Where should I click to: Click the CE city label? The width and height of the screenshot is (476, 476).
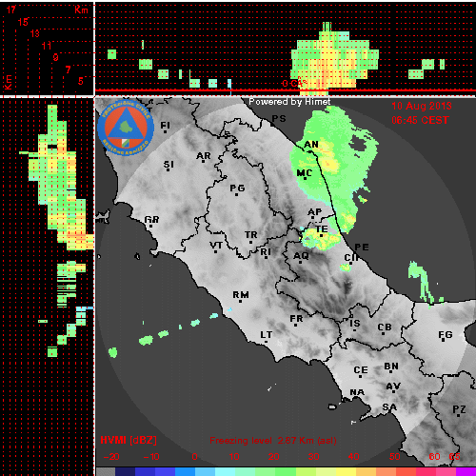pyautogui.click(x=361, y=370)
